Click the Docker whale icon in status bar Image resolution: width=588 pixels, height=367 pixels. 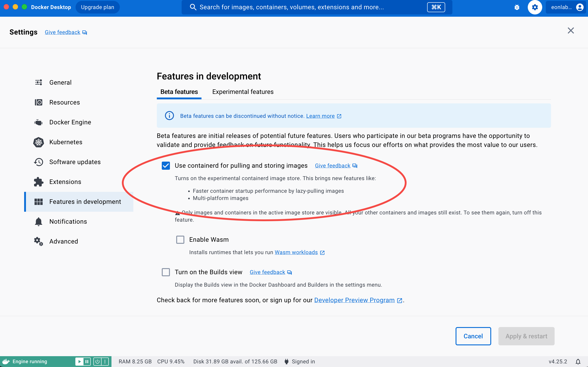coord(6,361)
